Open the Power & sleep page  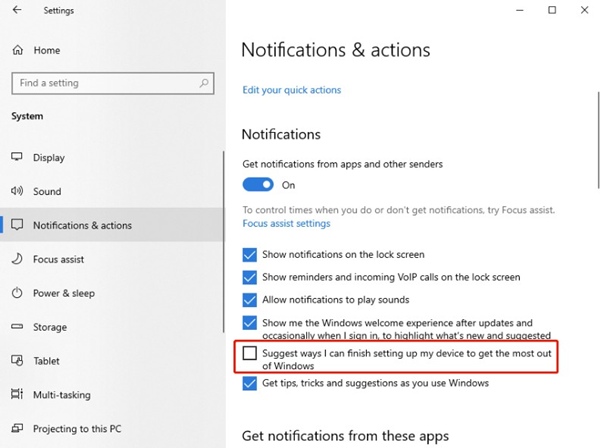(112, 293)
